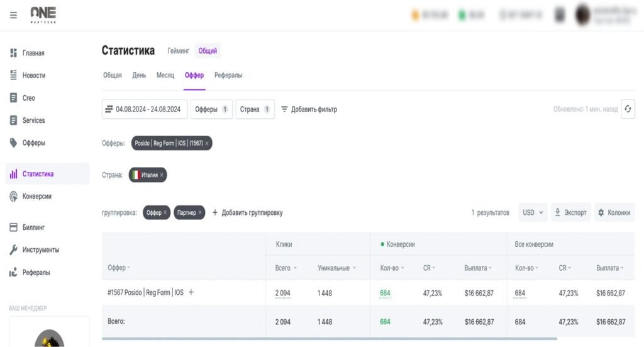The width and height of the screenshot is (644, 347).
Task: Switch to the Рефералы tab
Action: [228, 75]
